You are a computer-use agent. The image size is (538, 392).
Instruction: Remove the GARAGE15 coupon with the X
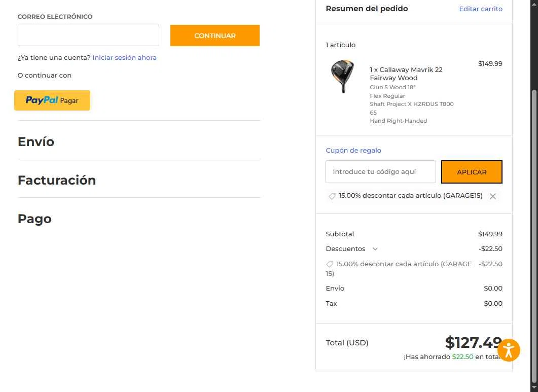[493, 196]
